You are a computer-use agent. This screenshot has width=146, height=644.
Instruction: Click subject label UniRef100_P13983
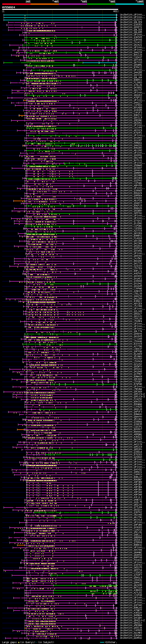point(131,82)
